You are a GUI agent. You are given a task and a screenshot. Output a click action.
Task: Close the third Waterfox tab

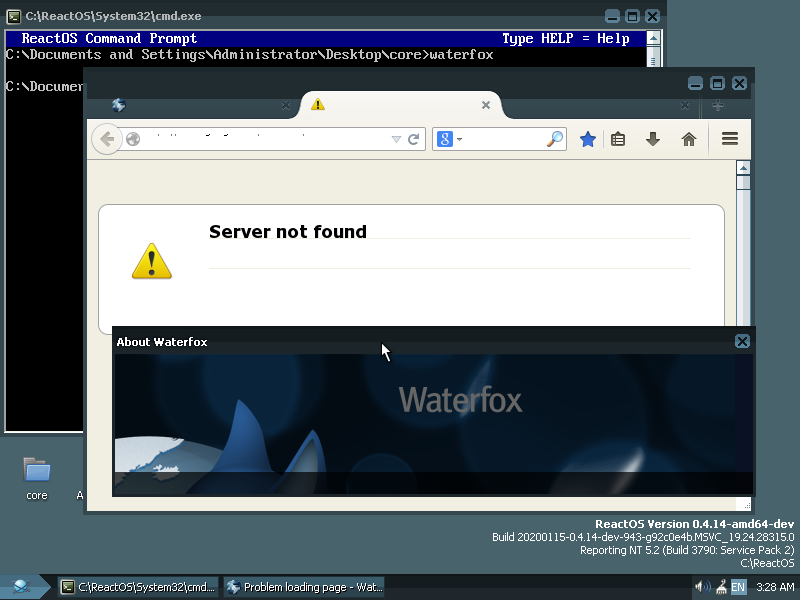[685, 106]
